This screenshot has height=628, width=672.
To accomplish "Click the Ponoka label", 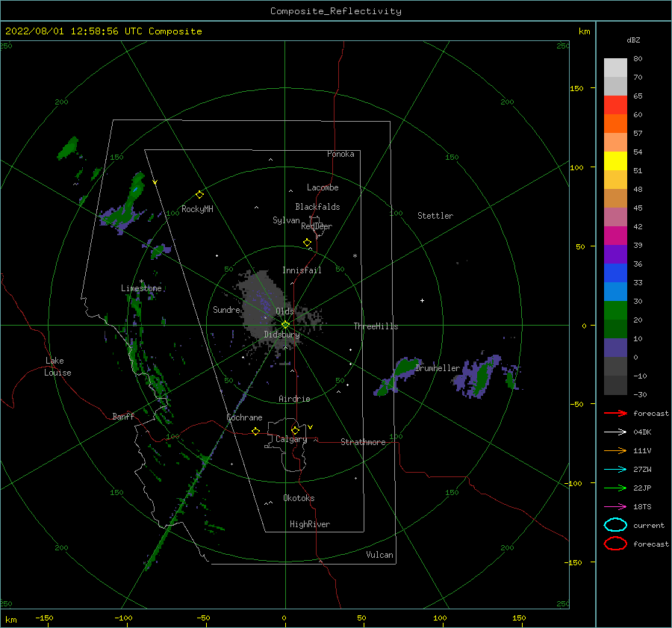I will (x=340, y=154).
